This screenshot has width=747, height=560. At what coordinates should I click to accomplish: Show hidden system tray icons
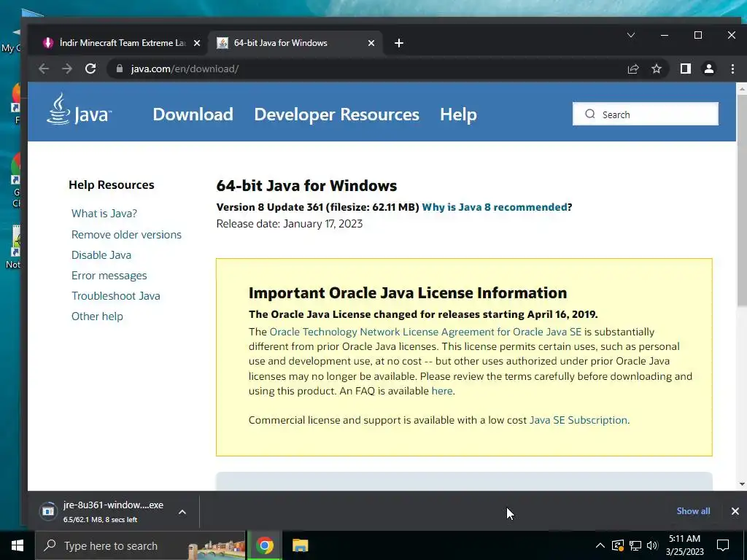[x=600, y=545]
